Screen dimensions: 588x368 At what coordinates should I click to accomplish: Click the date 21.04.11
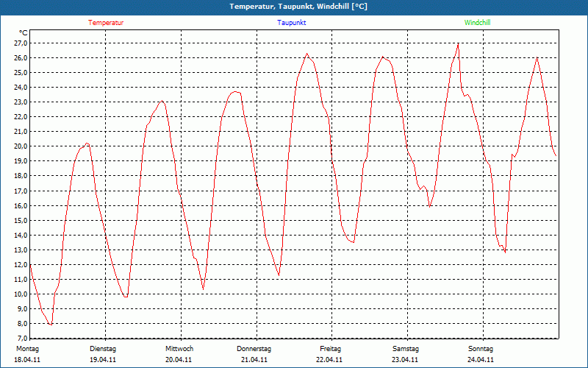click(254, 360)
